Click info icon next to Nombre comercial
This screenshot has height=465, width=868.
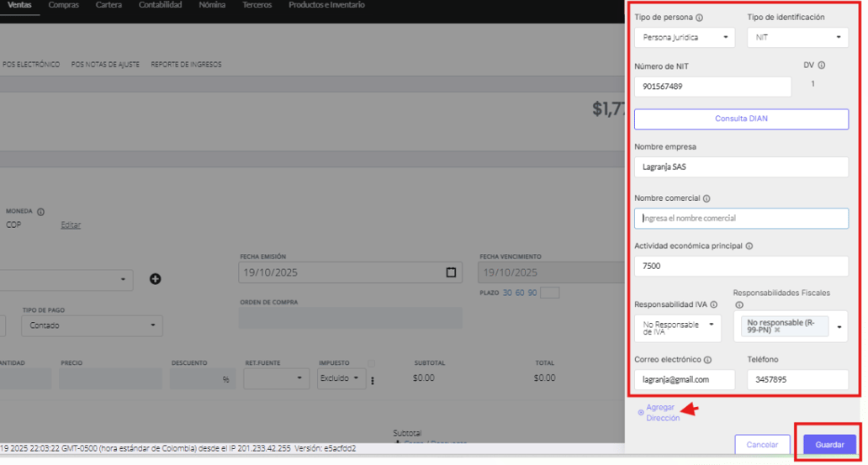pyautogui.click(x=707, y=199)
